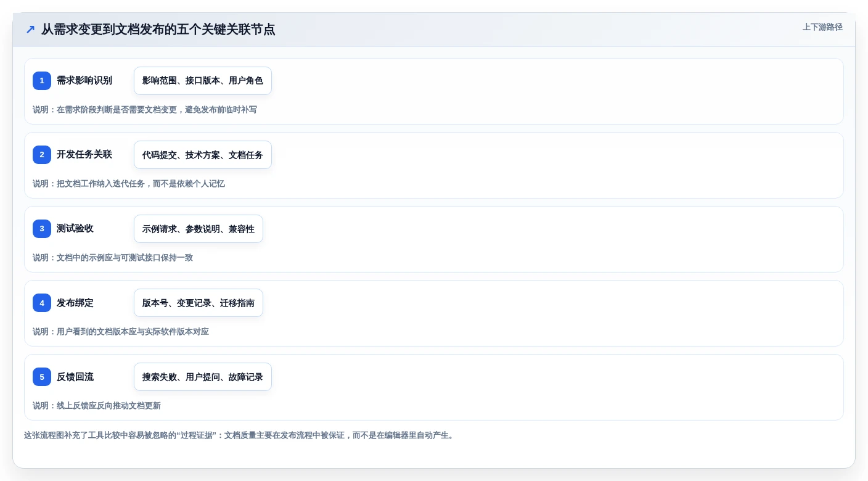Click the footer summary about 过程证据
868x481 pixels.
click(240, 435)
